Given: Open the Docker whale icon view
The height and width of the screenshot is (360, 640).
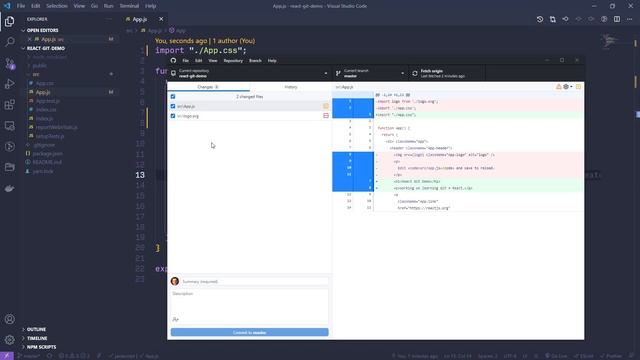Looking at the screenshot, I should 9,189.
